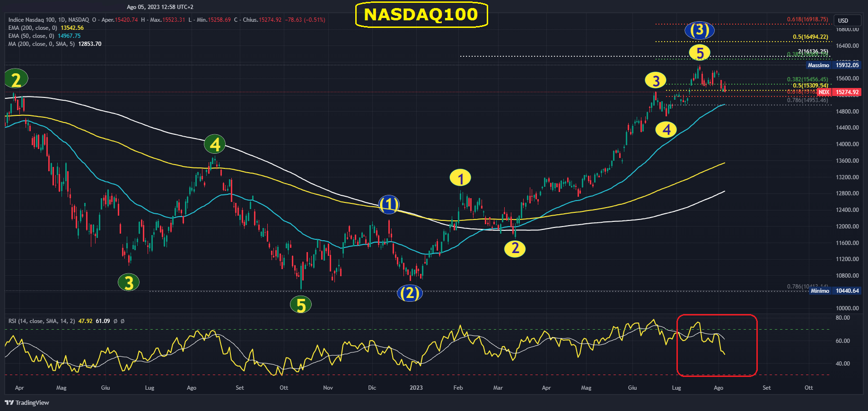868x411 pixels.
Task: Click the 10800.00 price axis label
Action: [x=847, y=276]
